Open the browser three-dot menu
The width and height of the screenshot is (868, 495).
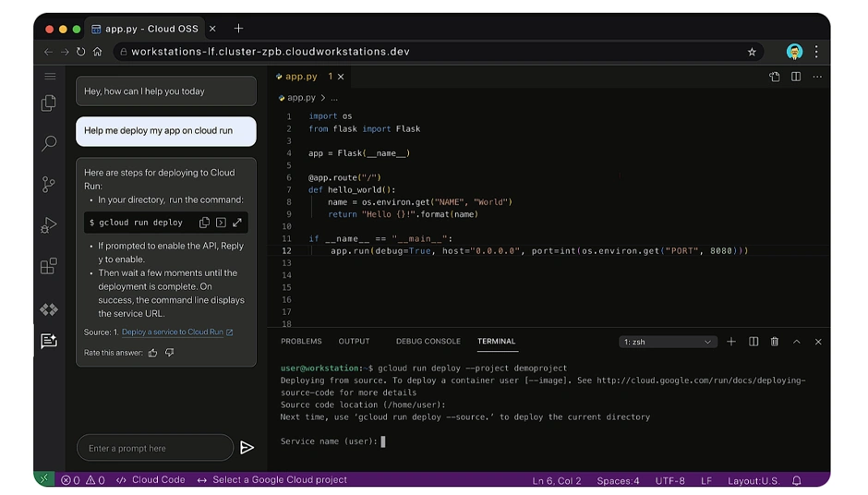816,52
